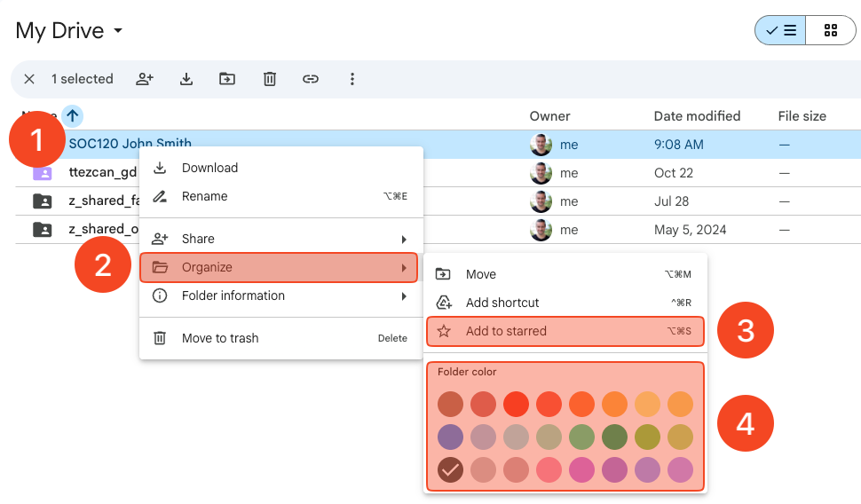Click the person-plus icon beside Share
This screenshot has height=504, width=861.
pyautogui.click(x=160, y=239)
